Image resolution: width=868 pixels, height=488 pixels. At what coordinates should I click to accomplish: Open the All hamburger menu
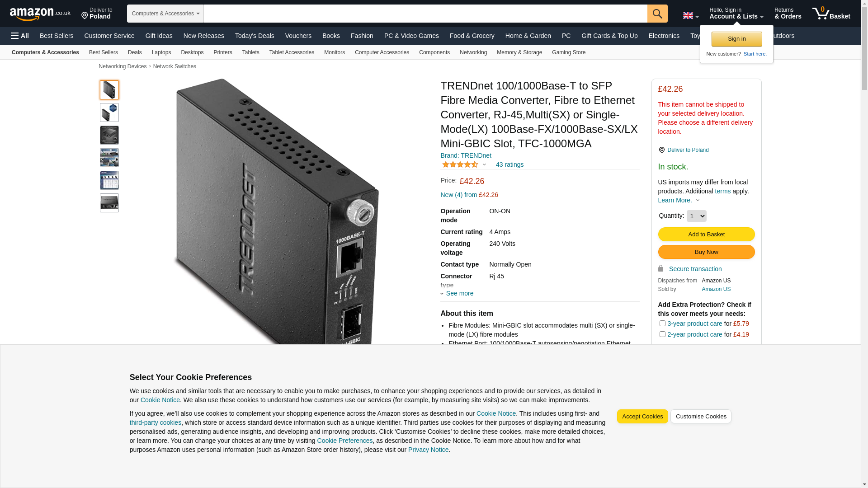pyautogui.click(x=20, y=36)
